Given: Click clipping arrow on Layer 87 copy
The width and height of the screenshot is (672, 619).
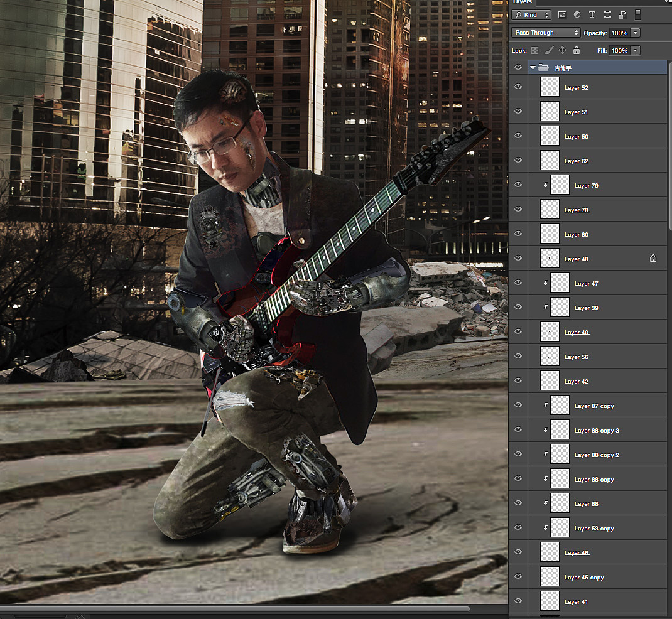Looking at the screenshot, I should click(546, 406).
